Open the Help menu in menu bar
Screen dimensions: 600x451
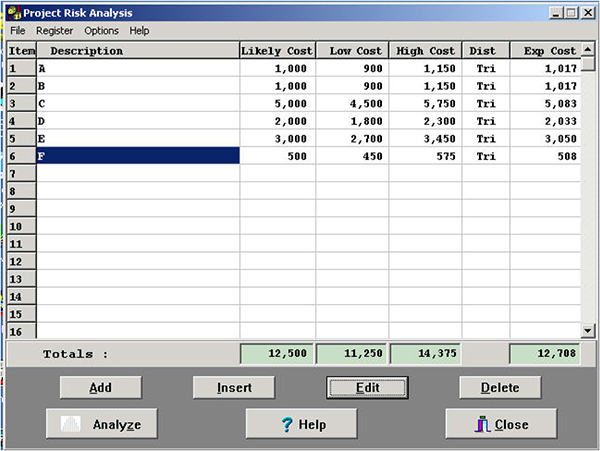pyautogui.click(x=139, y=31)
